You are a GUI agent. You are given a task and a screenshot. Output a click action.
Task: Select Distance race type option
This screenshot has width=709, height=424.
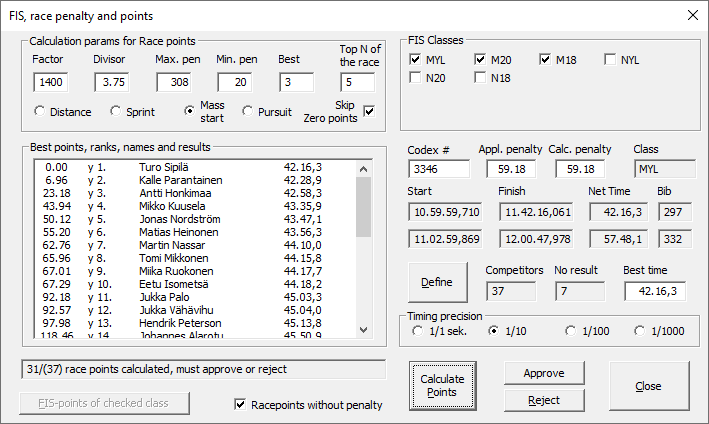pos(40,111)
